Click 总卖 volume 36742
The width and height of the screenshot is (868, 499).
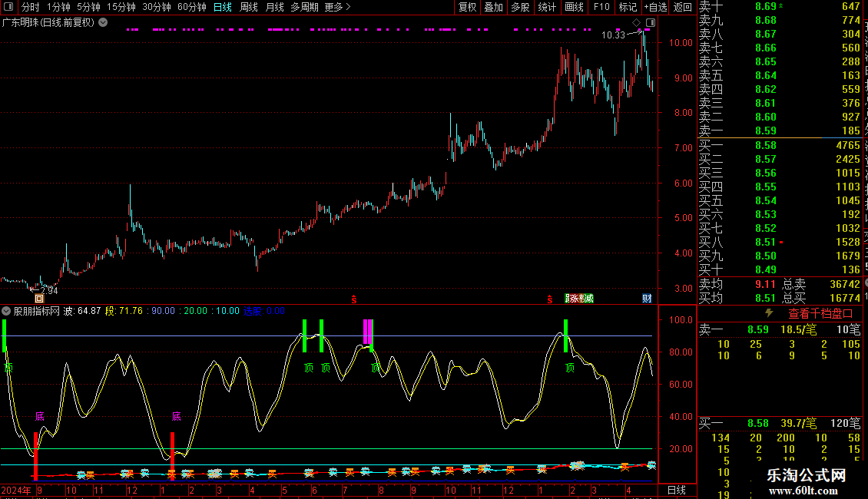(x=845, y=284)
